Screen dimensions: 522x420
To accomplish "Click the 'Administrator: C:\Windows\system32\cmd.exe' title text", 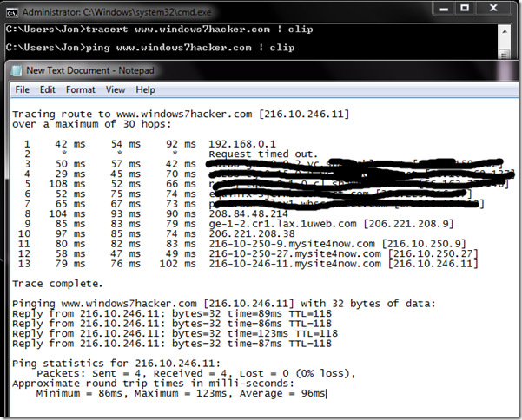I will [x=117, y=13].
